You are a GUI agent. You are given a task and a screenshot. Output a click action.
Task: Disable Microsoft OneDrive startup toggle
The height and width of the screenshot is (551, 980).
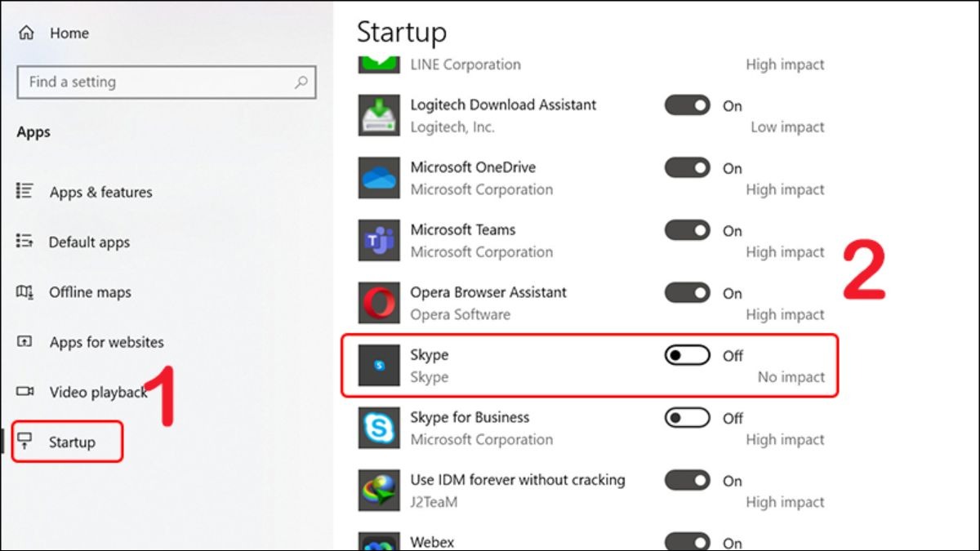pyautogui.click(x=688, y=168)
